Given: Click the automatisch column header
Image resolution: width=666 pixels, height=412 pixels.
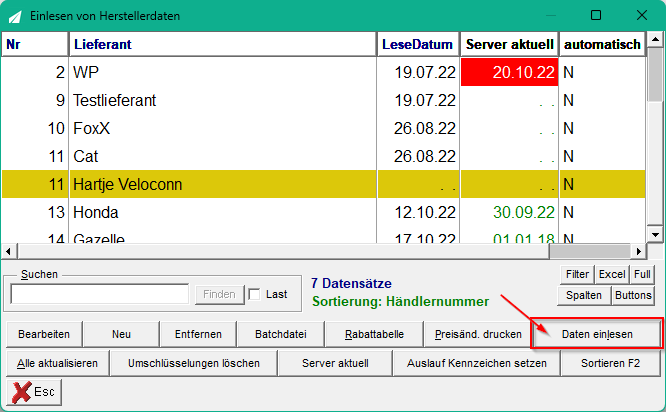Looking at the screenshot, I should [x=602, y=44].
